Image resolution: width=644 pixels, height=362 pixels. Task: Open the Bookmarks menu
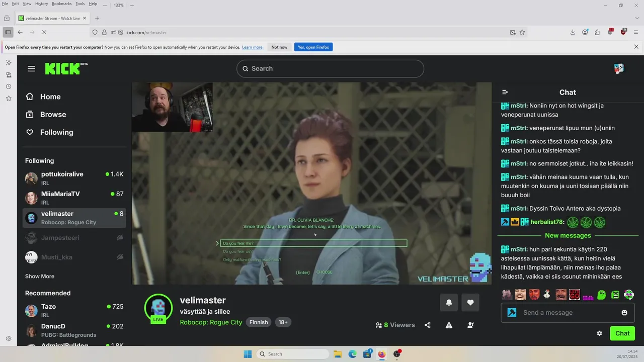[x=62, y=4]
